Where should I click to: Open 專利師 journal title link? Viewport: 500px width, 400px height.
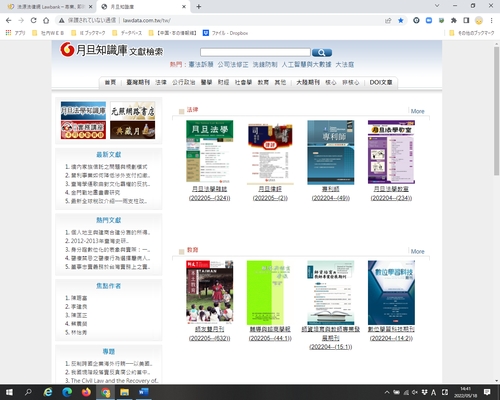point(331,189)
